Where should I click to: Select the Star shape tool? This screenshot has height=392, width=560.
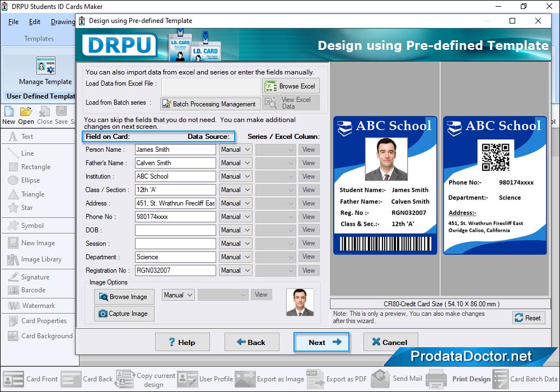click(20, 207)
